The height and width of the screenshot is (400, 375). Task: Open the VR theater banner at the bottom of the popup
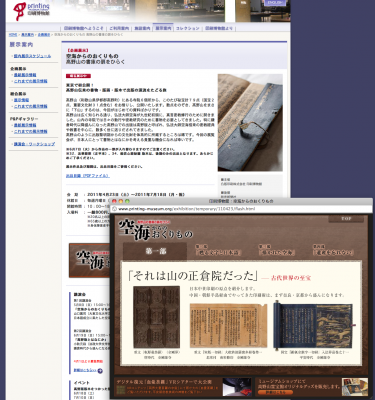(x=183, y=387)
